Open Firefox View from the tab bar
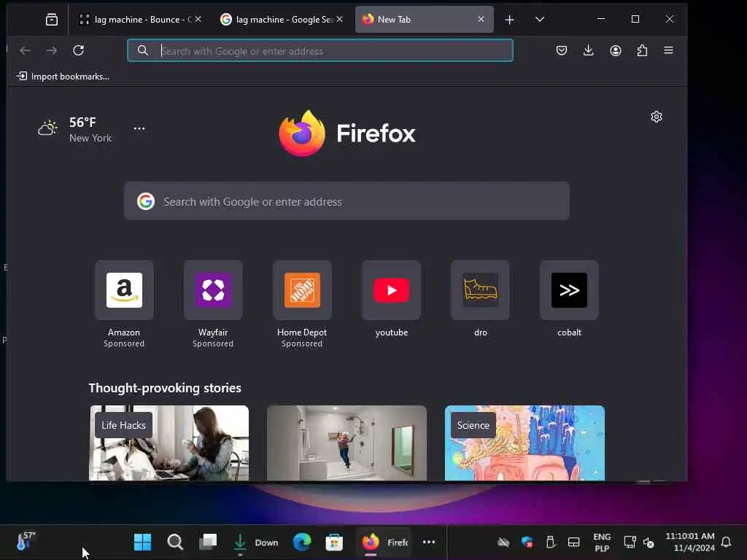This screenshot has height=560, width=747. point(52,20)
